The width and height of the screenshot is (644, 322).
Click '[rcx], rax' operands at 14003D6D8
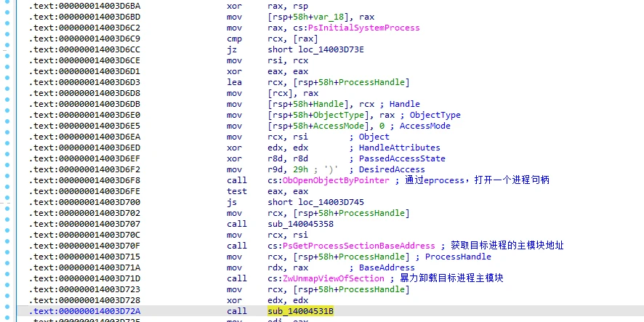(292, 93)
